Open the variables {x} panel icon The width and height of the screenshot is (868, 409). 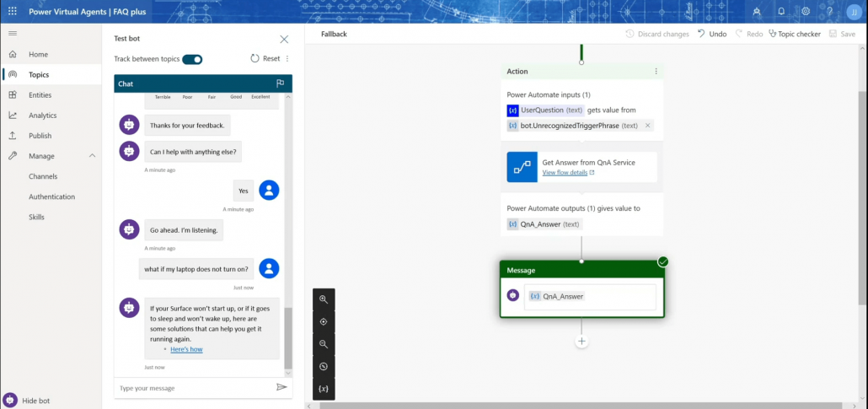point(324,389)
